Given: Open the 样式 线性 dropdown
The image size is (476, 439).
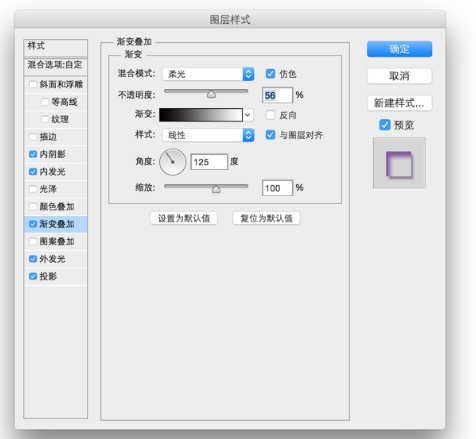Looking at the screenshot, I should pyautogui.click(x=208, y=135).
